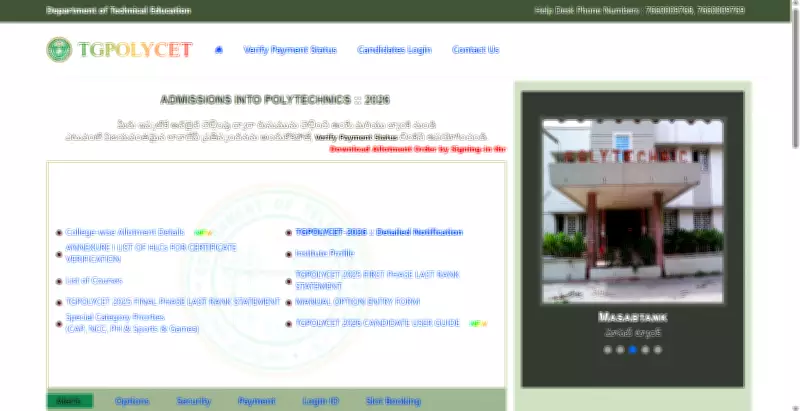Image resolution: width=800 pixels, height=411 pixels.
Task: Open TGPOLYCET 2025 Final Phase Last Rank Statement
Action: pyautogui.click(x=172, y=301)
